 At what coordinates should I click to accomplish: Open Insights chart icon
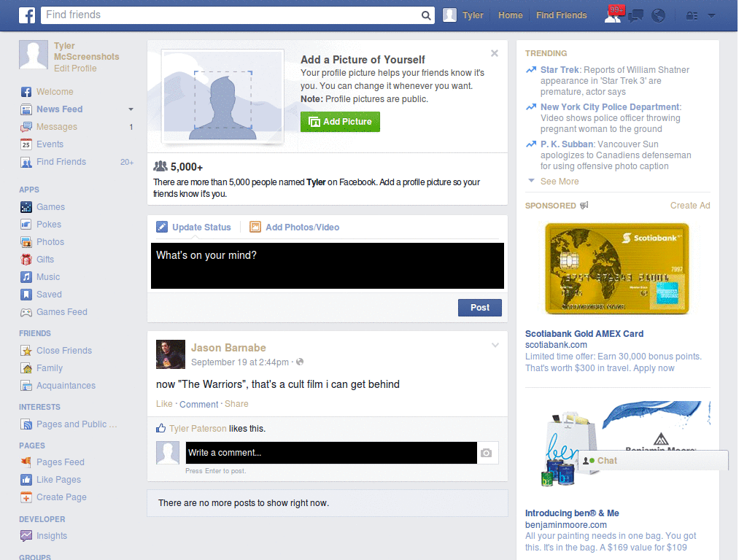click(26, 536)
